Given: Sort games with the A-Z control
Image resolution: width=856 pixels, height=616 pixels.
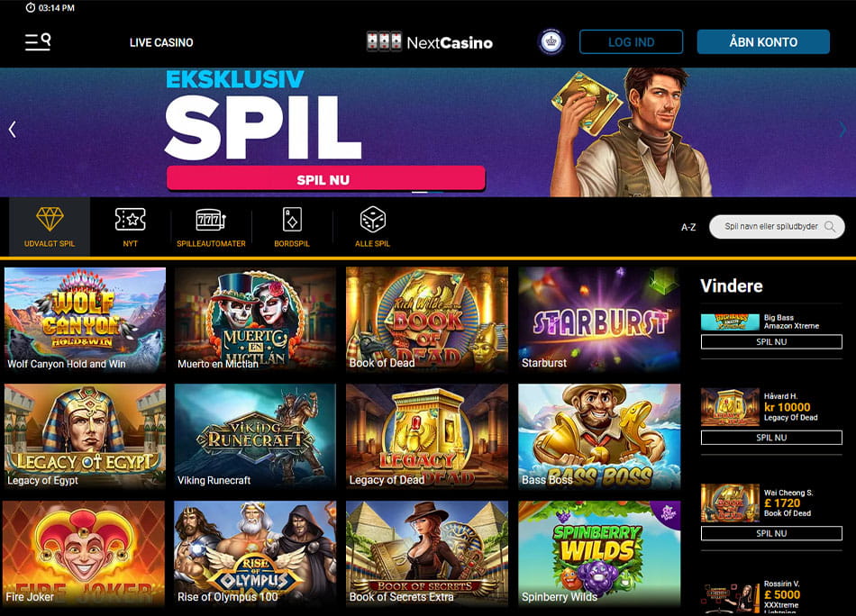Looking at the screenshot, I should click(688, 227).
